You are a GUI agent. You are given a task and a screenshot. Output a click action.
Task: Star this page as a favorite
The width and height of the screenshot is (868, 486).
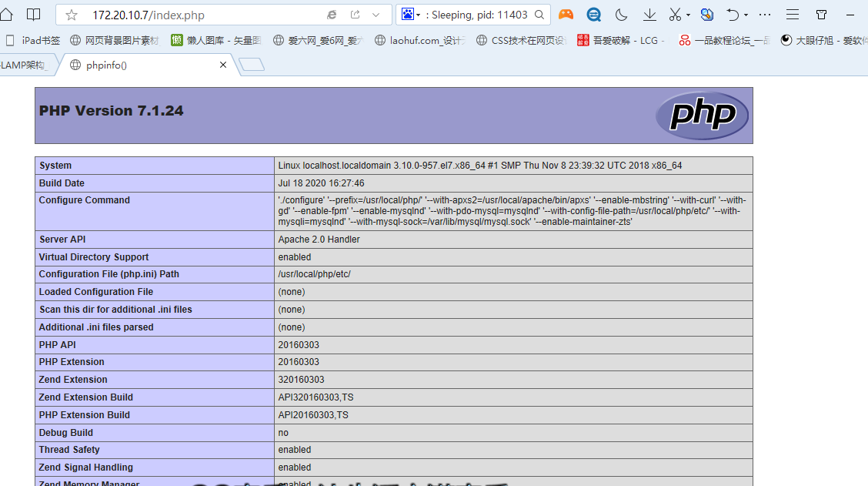(x=72, y=15)
